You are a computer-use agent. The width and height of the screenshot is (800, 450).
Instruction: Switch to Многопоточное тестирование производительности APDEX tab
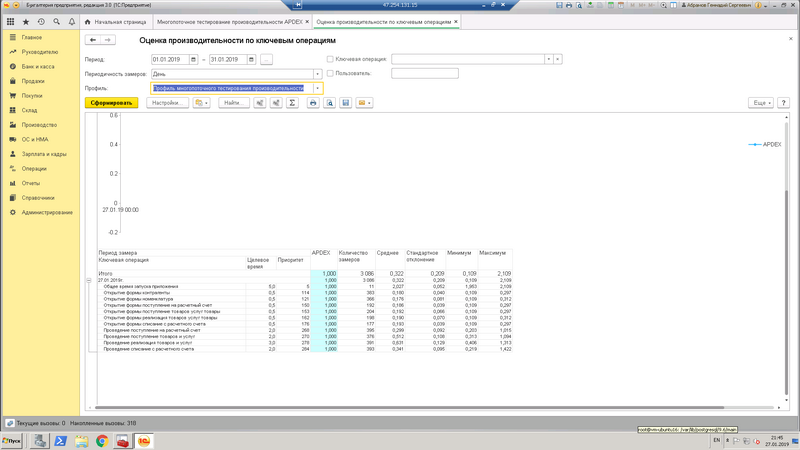(230, 22)
